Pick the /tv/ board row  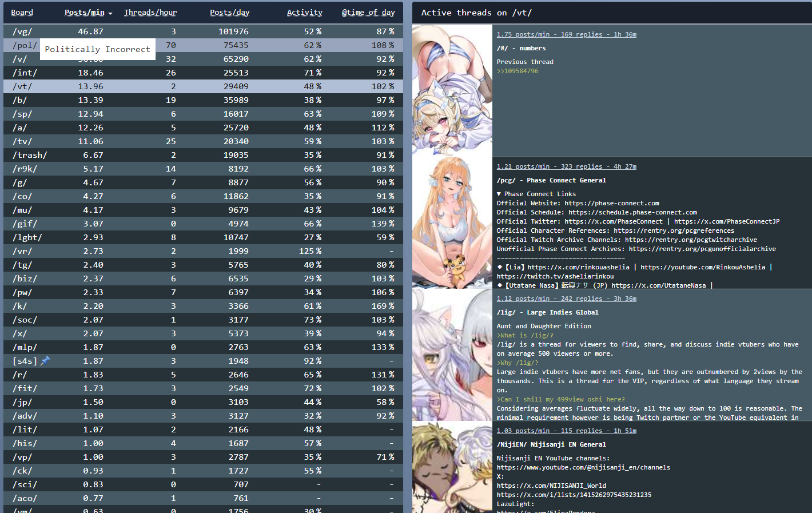tap(203, 141)
